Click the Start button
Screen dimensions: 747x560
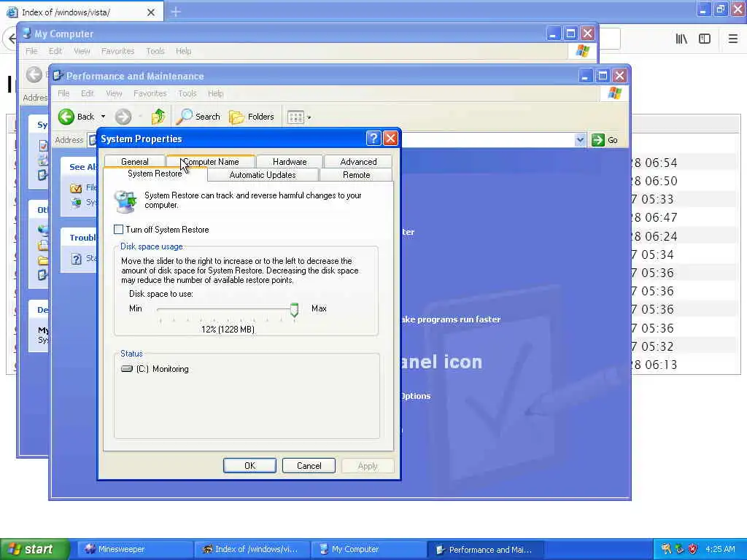[34, 550]
